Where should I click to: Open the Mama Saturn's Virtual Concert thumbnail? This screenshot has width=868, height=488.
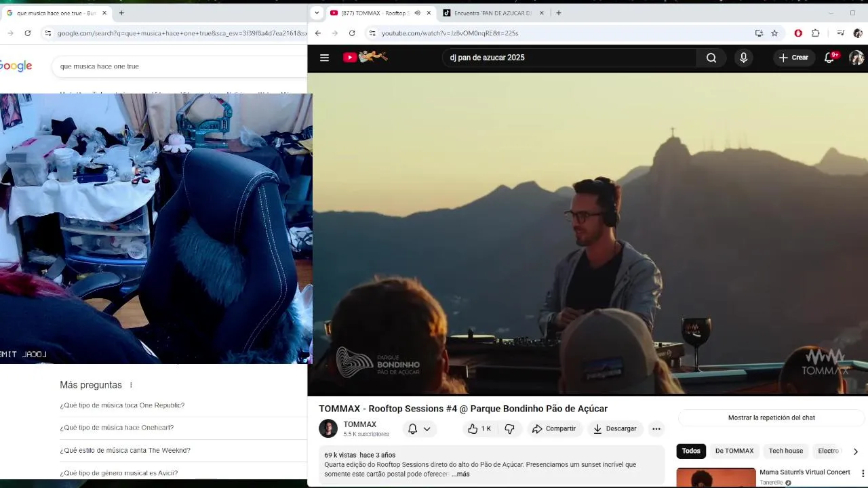pos(715,477)
